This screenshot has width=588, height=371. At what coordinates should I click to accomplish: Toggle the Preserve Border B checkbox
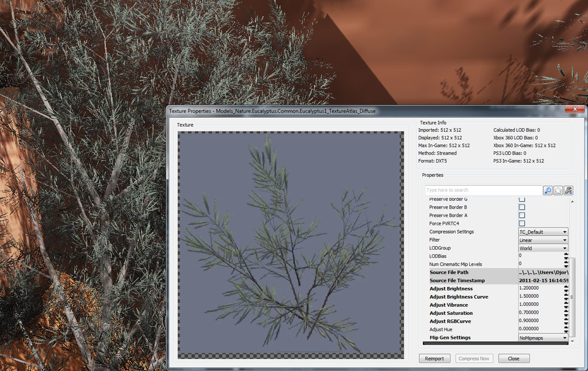pos(522,207)
